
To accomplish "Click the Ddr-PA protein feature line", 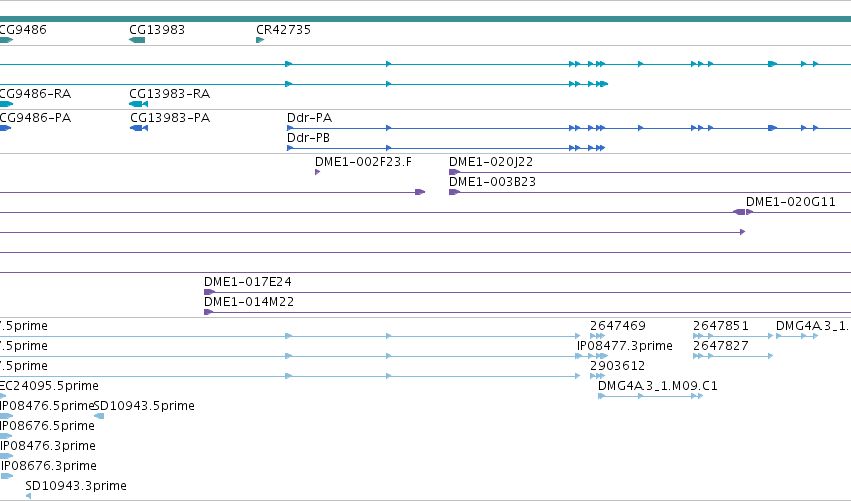I will pos(569,128).
